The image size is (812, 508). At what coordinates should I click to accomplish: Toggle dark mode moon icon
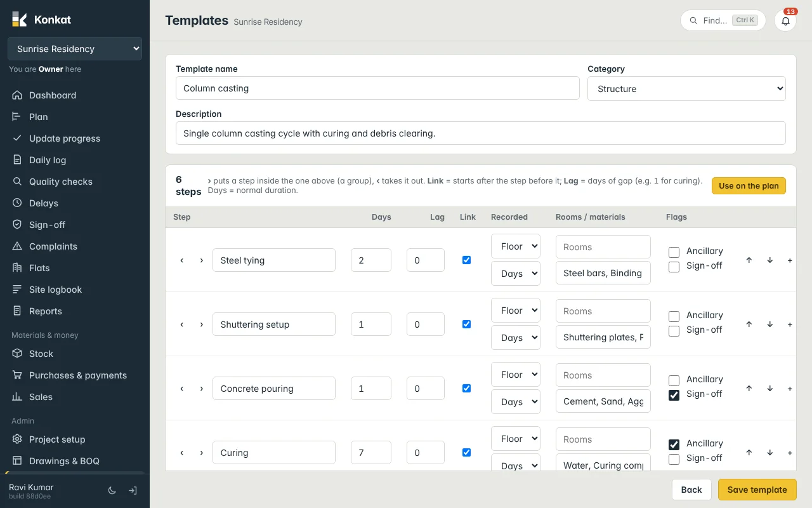point(112,491)
